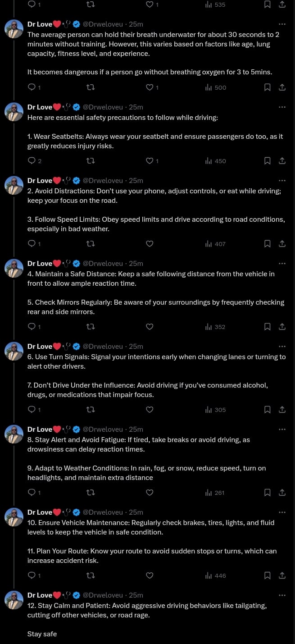Screen dimensions: 295x644
Task: Open 25m timestamp on Use Turn Signals tweet
Action: 136,347
